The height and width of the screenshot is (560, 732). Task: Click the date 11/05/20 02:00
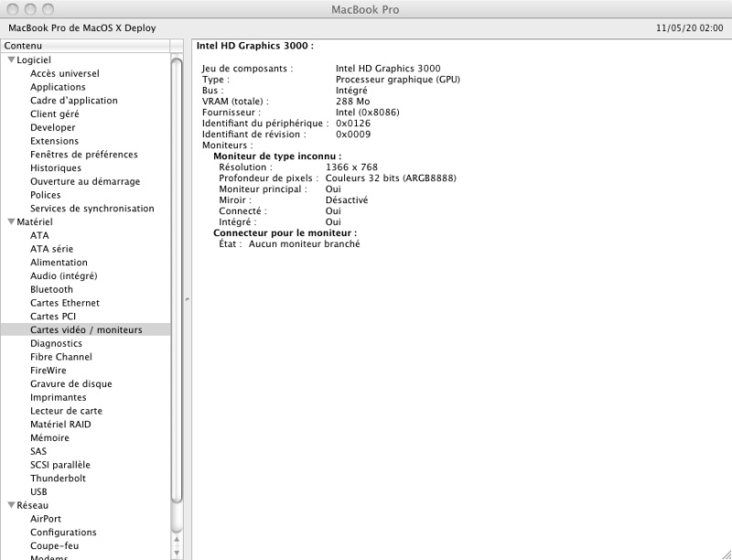[x=690, y=28]
